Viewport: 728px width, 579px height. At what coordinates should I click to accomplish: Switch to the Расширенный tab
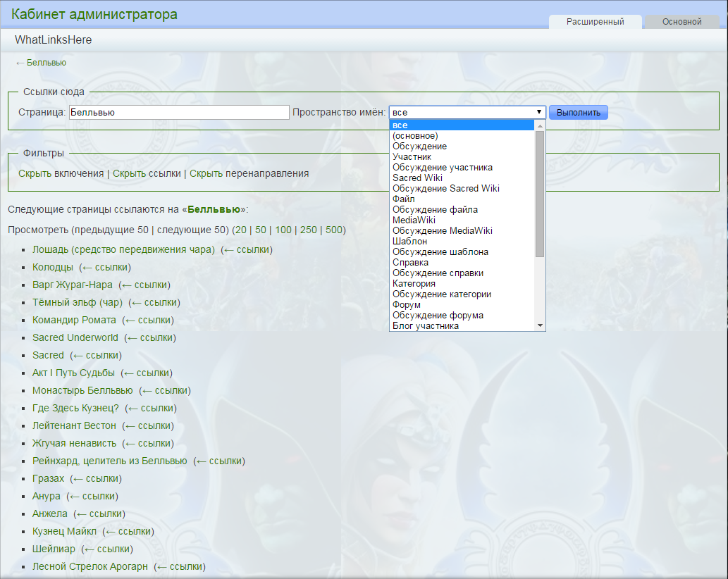click(596, 22)
